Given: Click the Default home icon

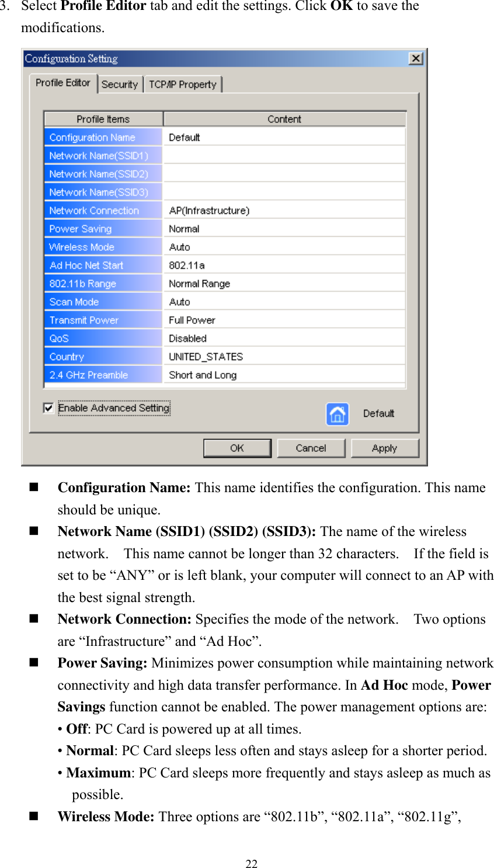Looking at the screenshot, I should tap(338, 414).
